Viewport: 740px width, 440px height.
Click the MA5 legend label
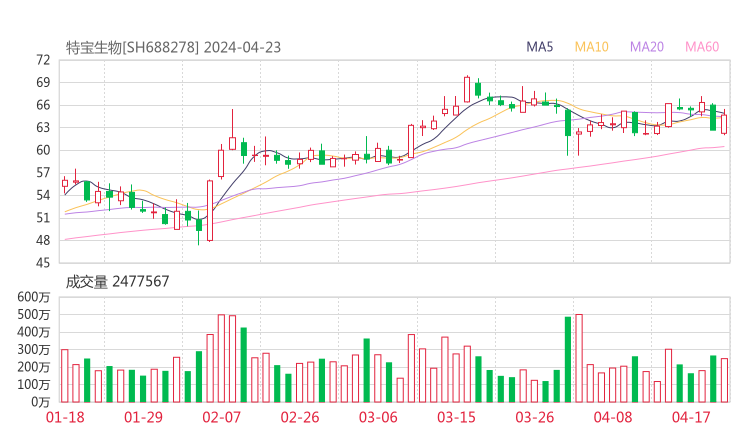[539, 47]
